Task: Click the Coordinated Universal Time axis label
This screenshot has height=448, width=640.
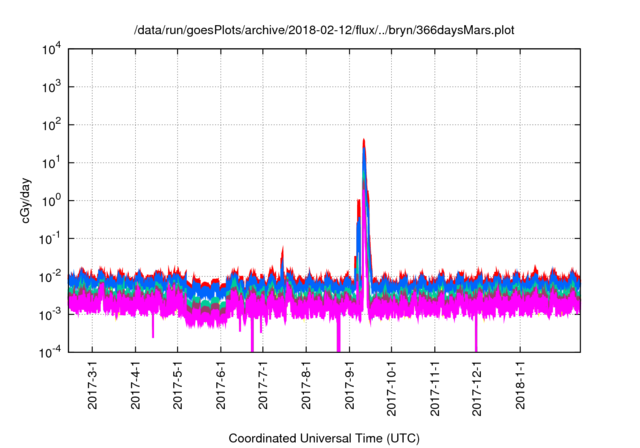Action: click(325, 438)
